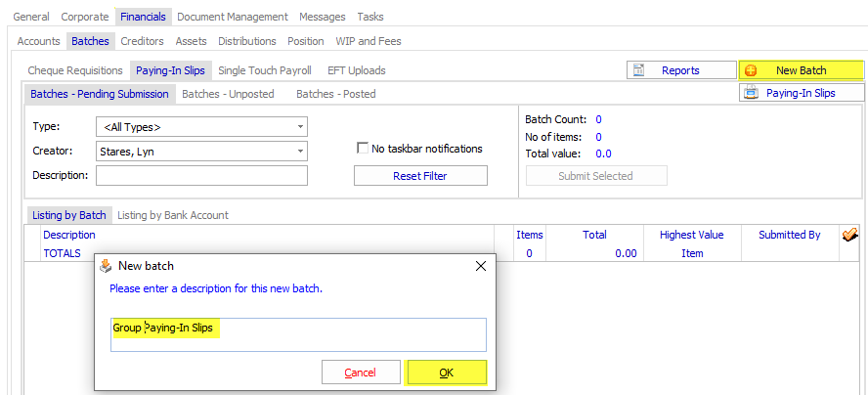Switch to the Financials tab
Screen dimensions: 868x395
coord(143,17)
